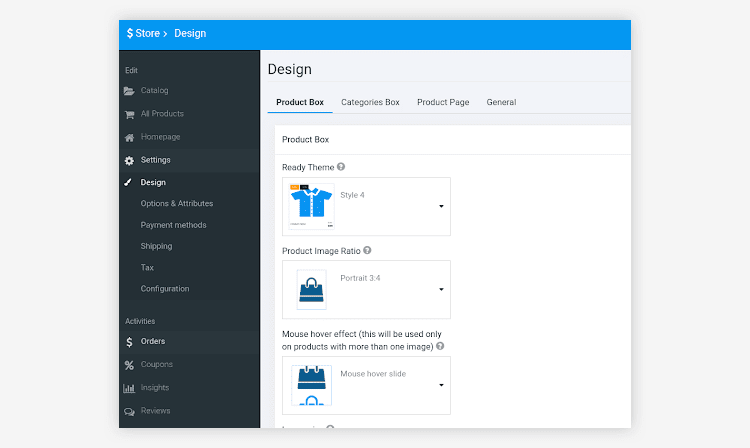Open Payment methods settings
The width and height of the screenshot is (750, 448).
click(173, 225)
